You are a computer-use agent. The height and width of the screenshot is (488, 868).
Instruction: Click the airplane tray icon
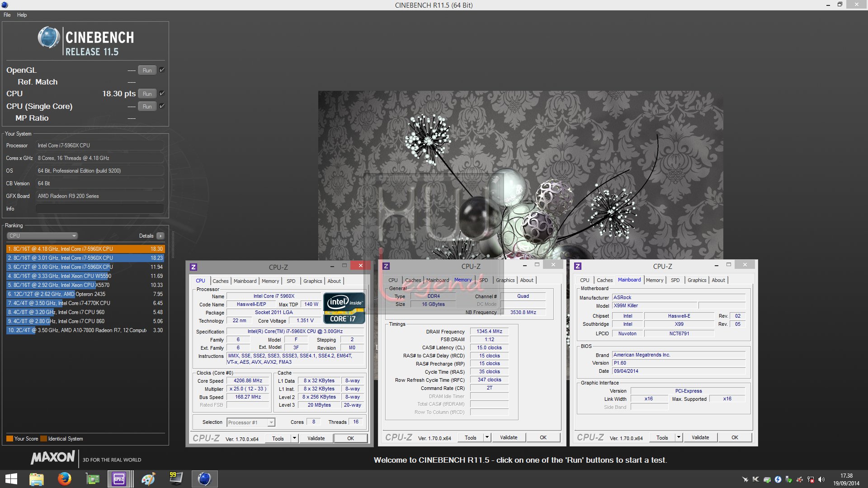[745, 479]
